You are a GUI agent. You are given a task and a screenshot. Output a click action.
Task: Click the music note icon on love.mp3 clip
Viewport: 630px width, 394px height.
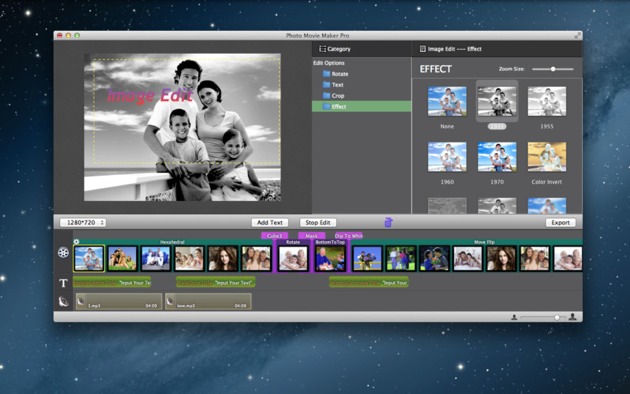click(170, 301)
